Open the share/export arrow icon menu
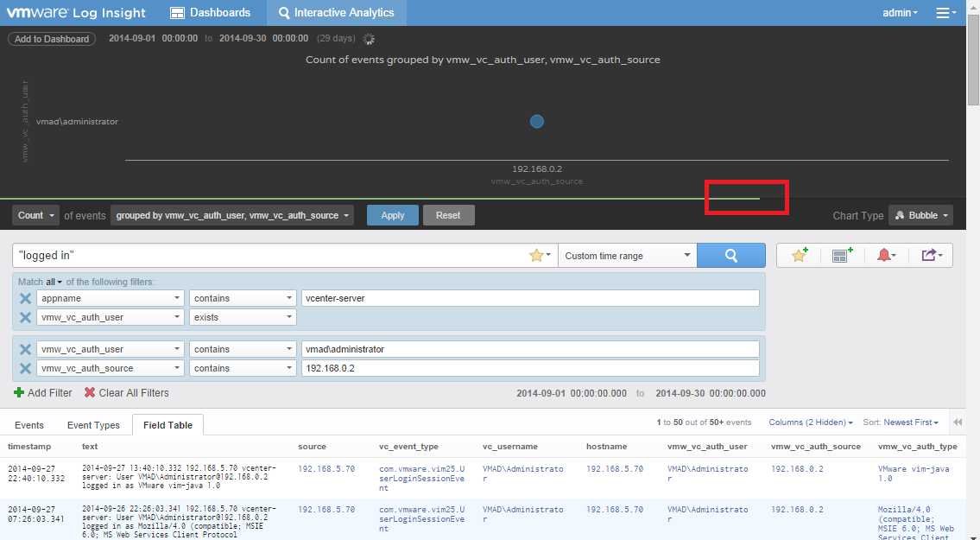 pos(932,255)
